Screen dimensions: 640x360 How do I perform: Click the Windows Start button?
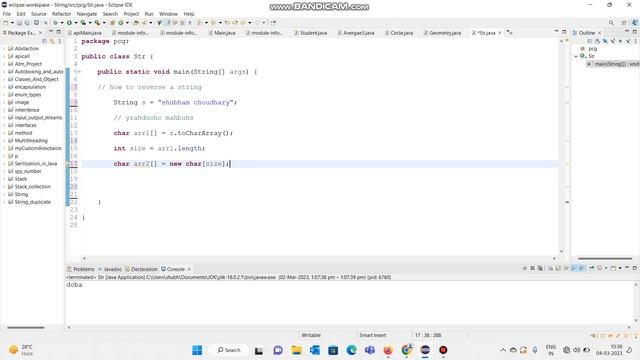point(197,350)
